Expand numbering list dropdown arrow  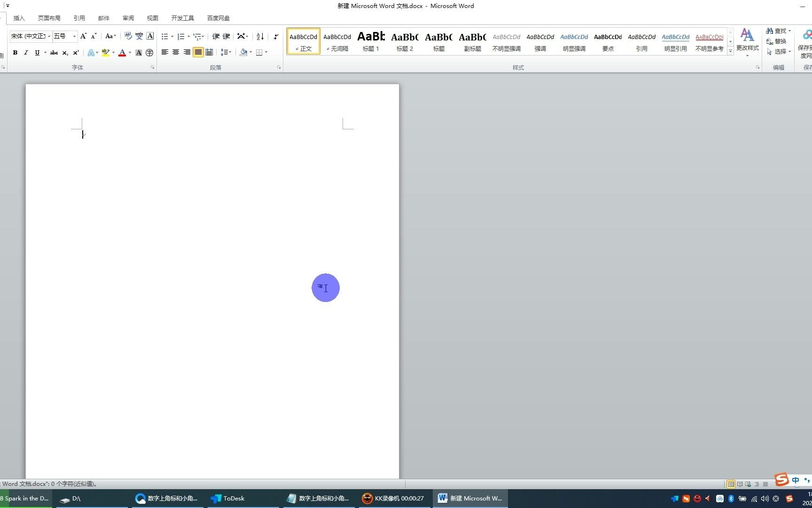(x=188, y=36)
